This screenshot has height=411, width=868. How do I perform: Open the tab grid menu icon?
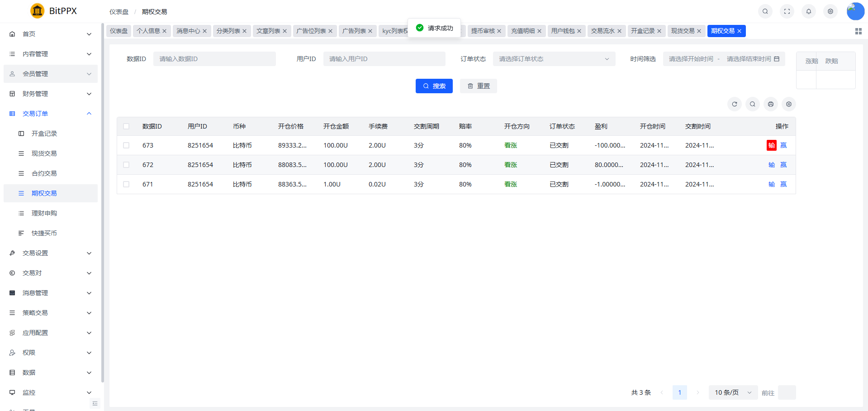858,31
